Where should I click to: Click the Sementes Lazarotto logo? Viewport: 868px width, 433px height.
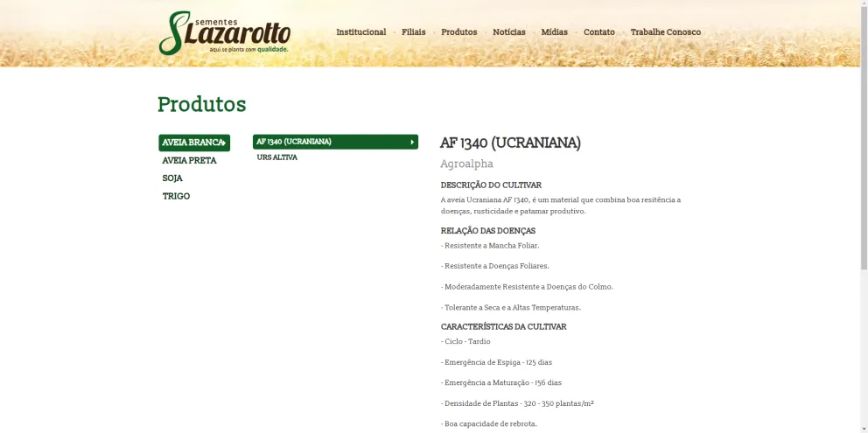click(x=224, y=33)
